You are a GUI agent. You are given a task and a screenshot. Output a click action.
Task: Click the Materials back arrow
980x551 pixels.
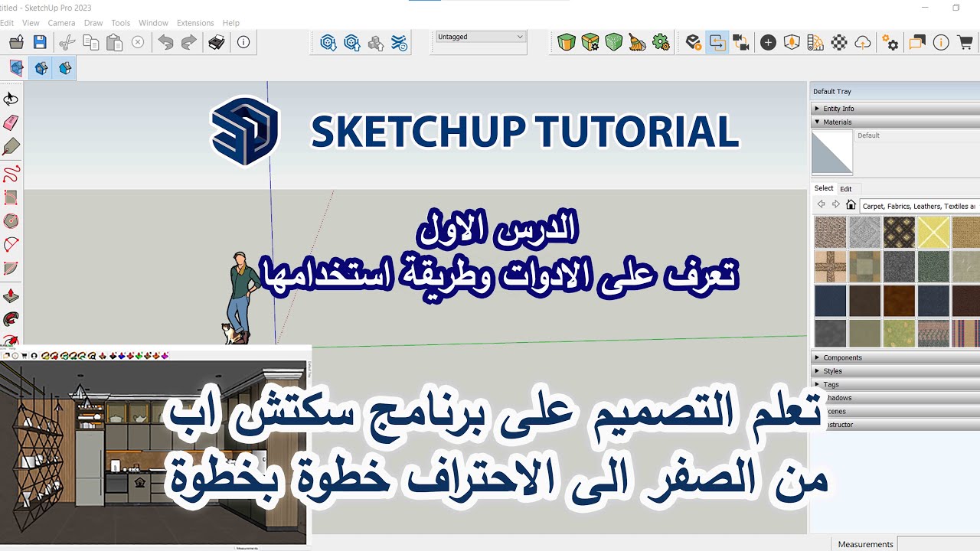[822, 205]
